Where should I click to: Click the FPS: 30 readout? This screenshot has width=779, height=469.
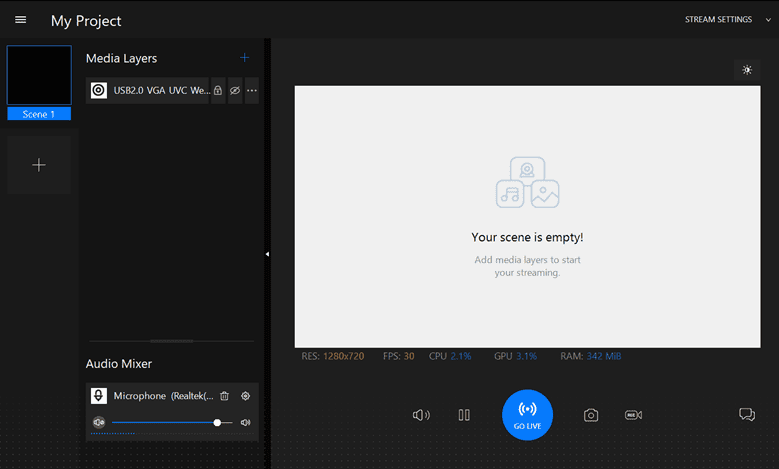[x=398, y=356]
